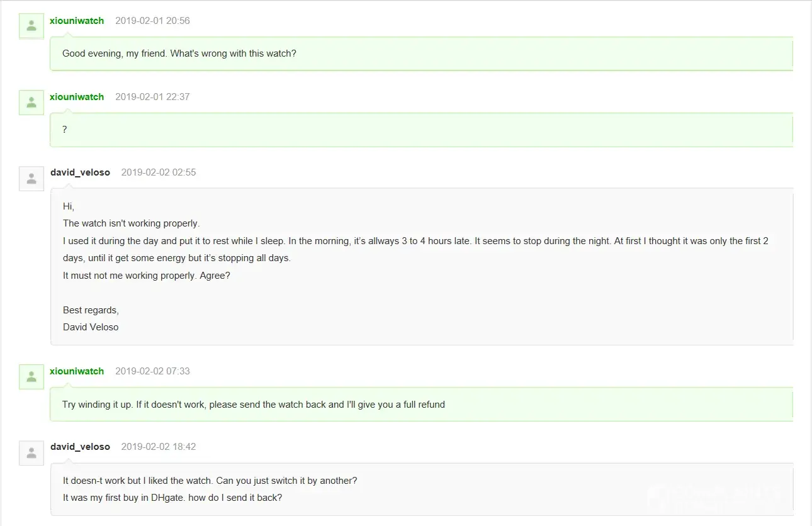Click xiouniwatch avatar beside the 22:37 message
This screenshot has width=812, height=526.
pyautogui.click(x=31, y=102)
